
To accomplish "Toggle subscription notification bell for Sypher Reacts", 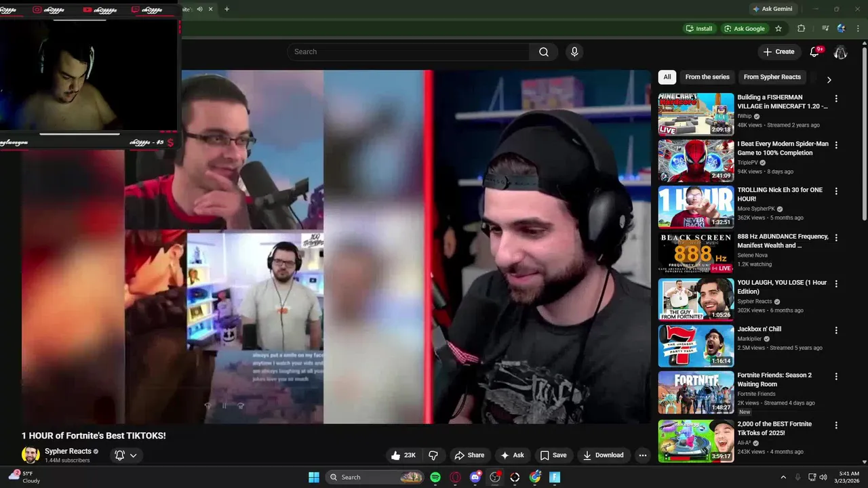I will point(119,455).
